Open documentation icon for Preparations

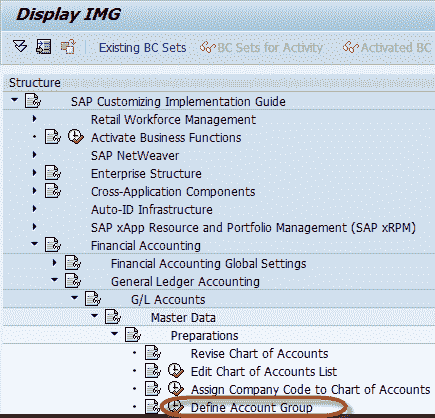click(x=133, y=335)
